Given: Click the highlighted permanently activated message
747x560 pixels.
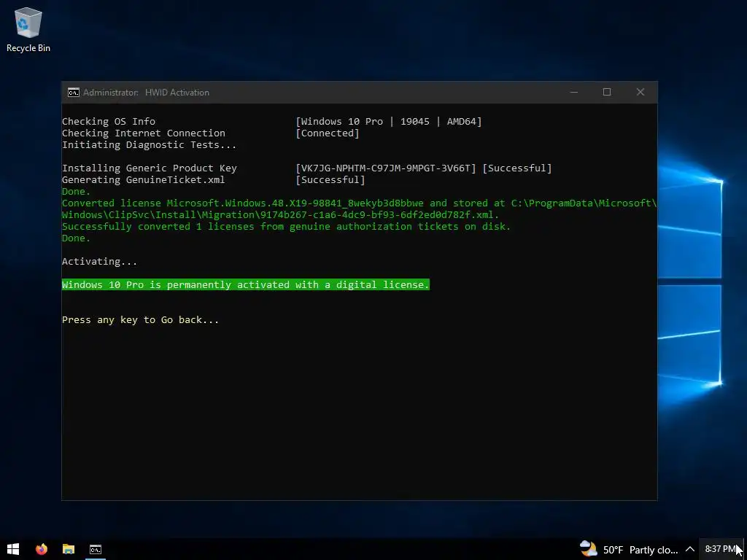Looking at the screenshot, I should (246, 285).
